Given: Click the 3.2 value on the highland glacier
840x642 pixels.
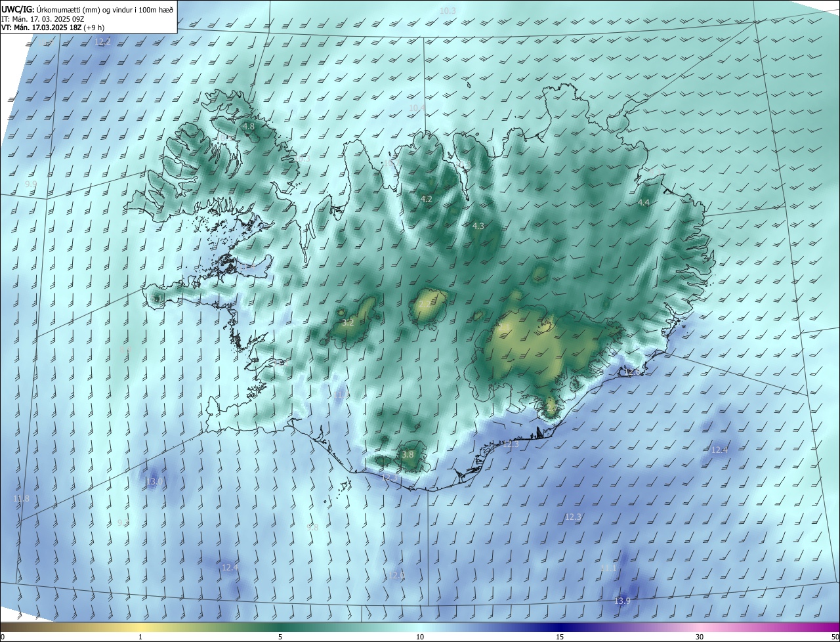Looking at the screenshot, I should pyautogui.click(x=348, y=323).
